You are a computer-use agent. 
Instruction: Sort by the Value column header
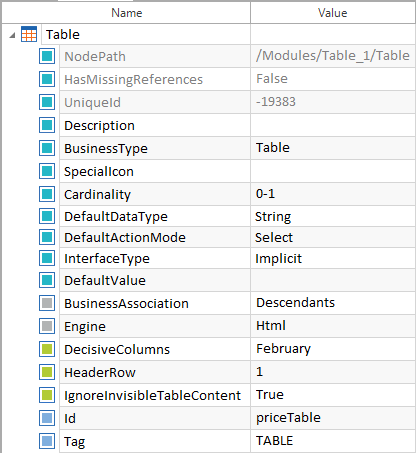tap(333, 13)
